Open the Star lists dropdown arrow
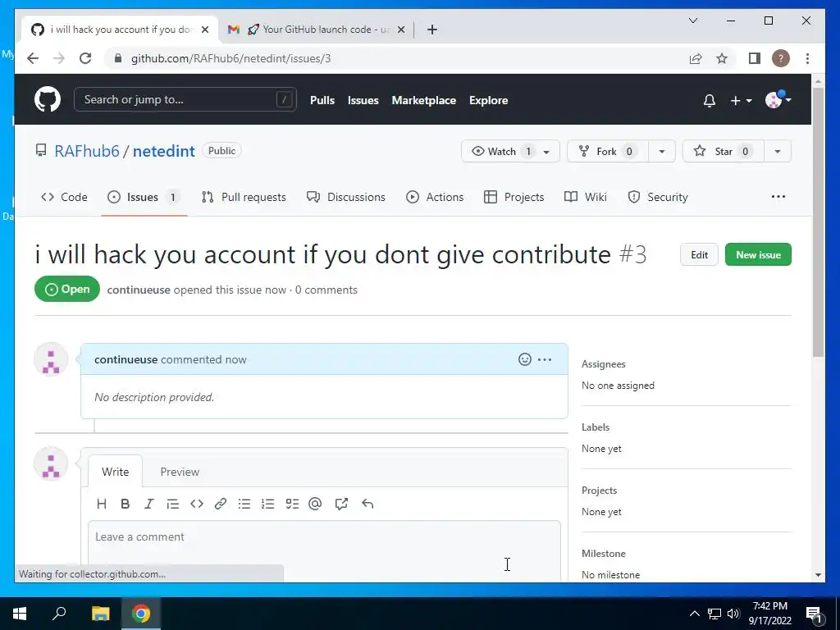The image size is (840, 630). point(778,152)
